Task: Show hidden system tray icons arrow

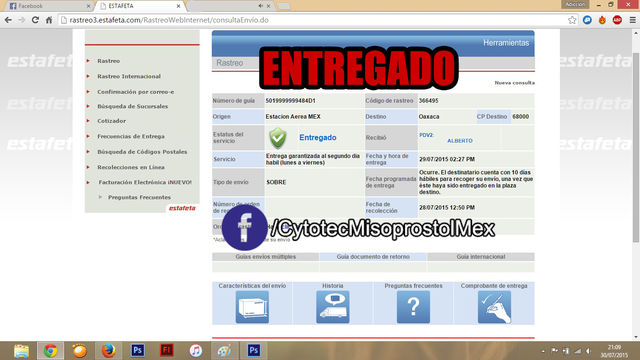Action: 543,351
